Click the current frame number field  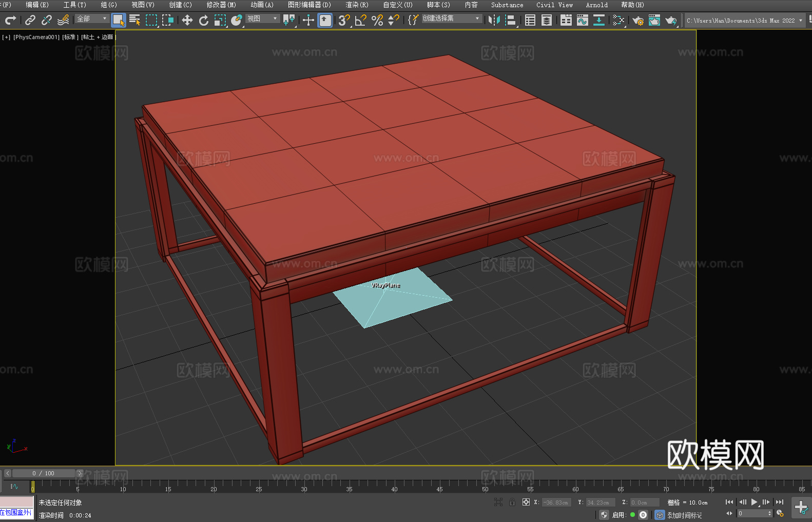click(x=752, y=513)
